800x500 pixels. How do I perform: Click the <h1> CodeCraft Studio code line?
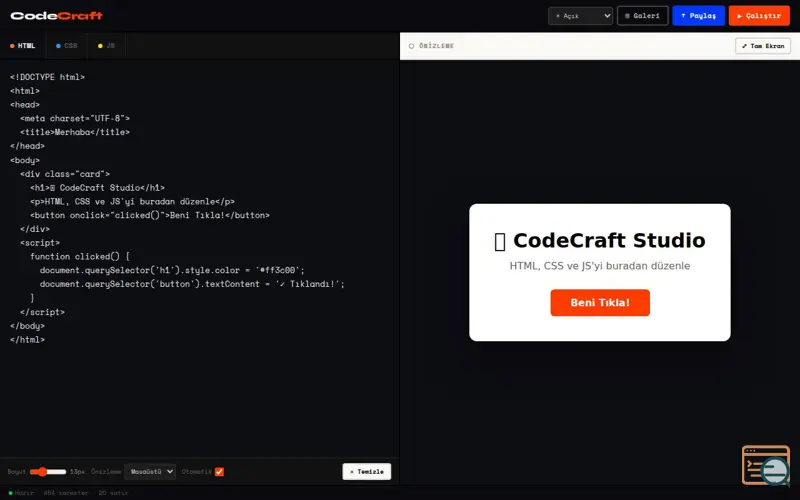pos(97,188)
